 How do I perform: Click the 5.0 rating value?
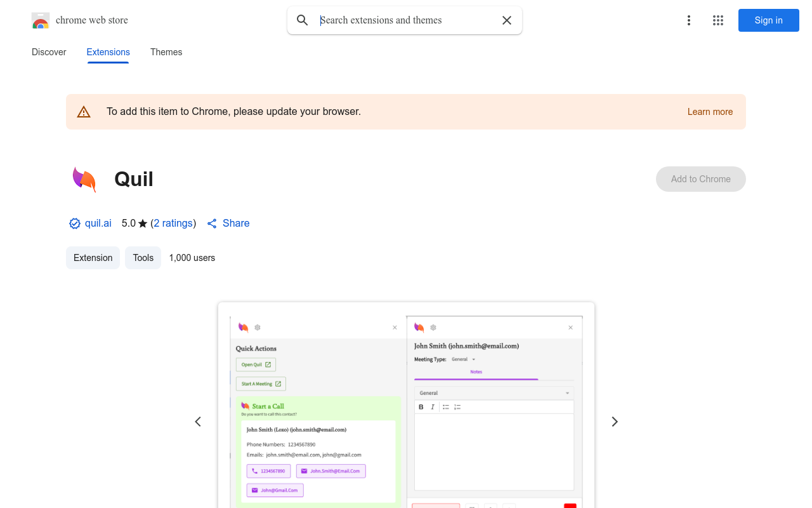pos(129,224)
